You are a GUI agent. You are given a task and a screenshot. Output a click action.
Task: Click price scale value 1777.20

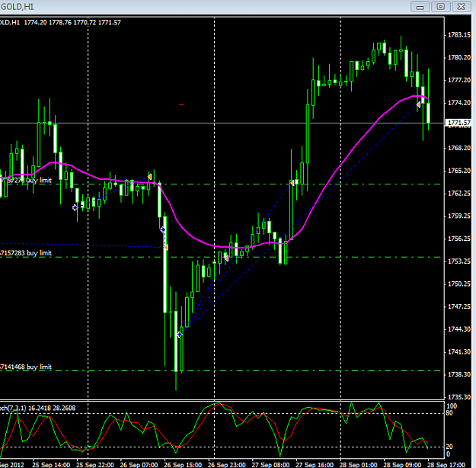[459, 80]
